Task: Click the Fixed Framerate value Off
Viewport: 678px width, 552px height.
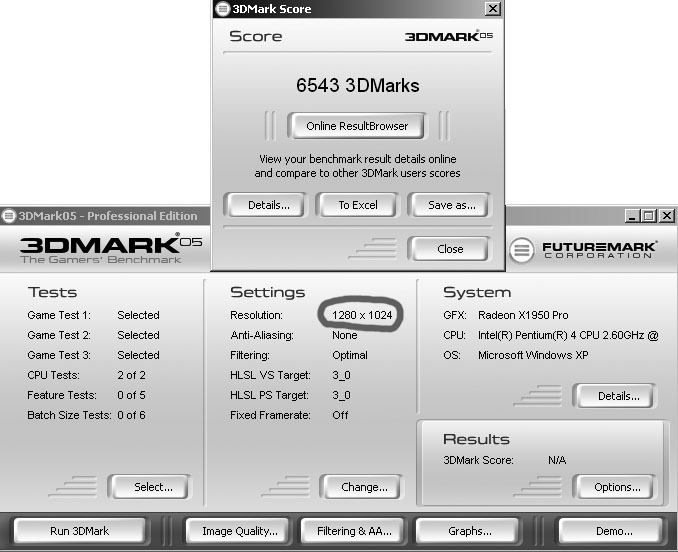Action: pyautogui.click(x=340, y=415)
